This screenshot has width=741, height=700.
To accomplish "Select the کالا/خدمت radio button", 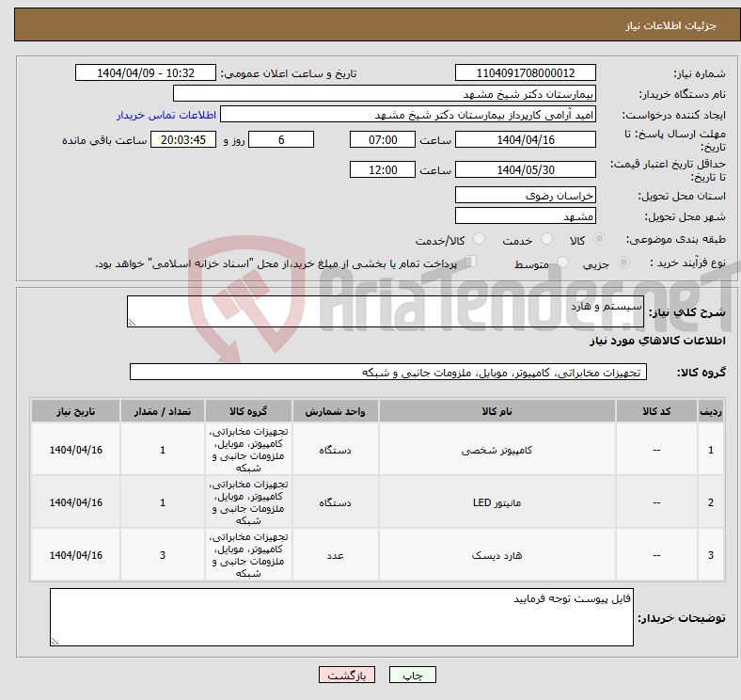I will tap(480, 239).
